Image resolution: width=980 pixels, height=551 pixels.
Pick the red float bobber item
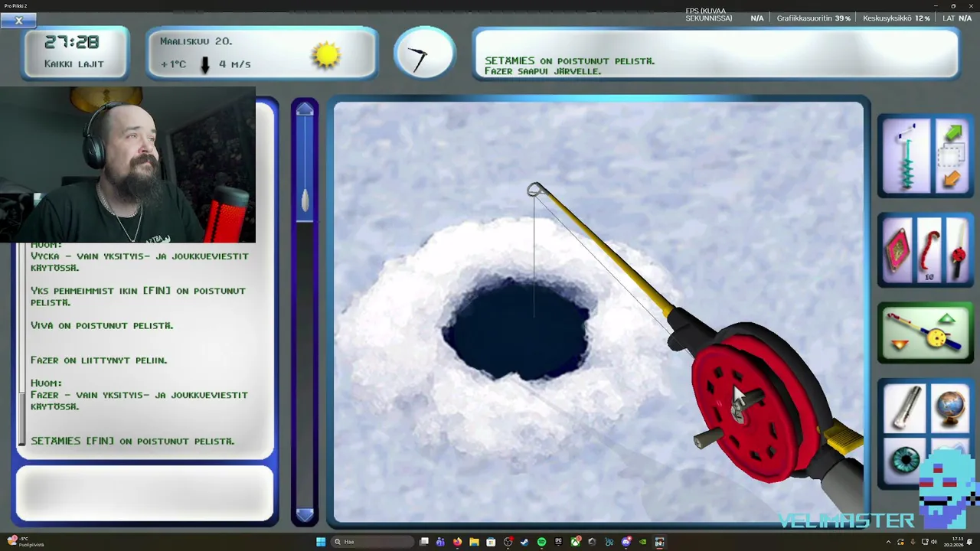958,250
